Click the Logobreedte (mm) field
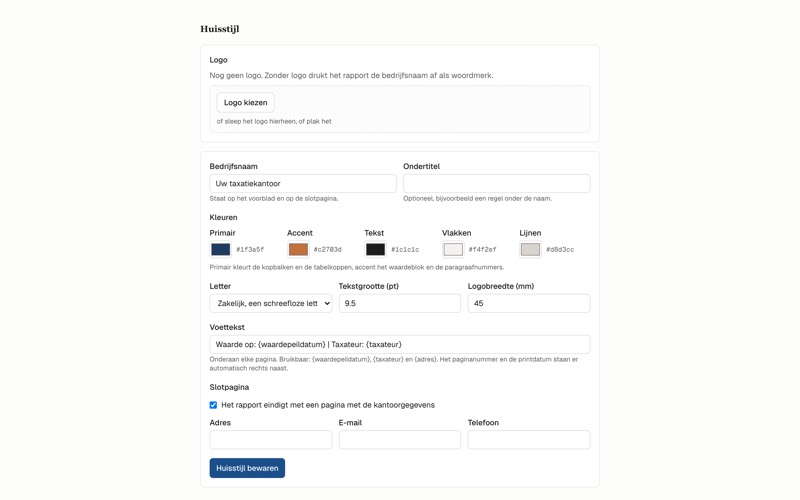The height and width of the screenshot is (500, 800). (x=529, y=304)
